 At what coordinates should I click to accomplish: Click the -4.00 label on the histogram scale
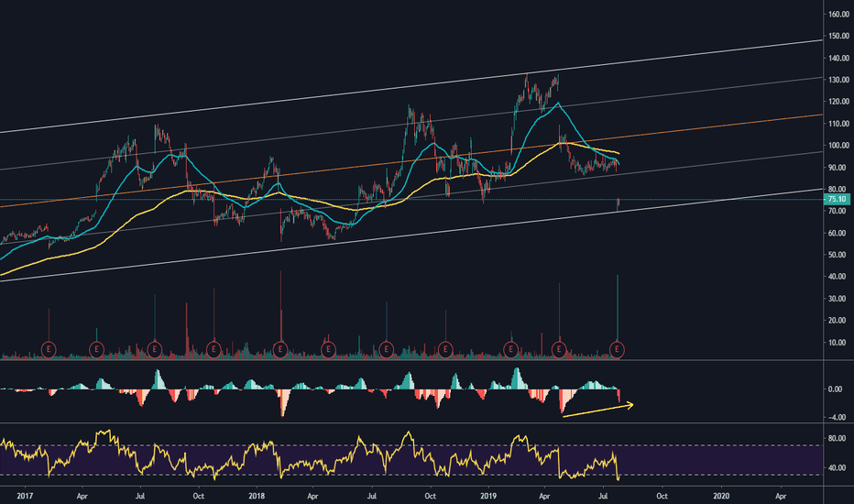tap(838, 417)
